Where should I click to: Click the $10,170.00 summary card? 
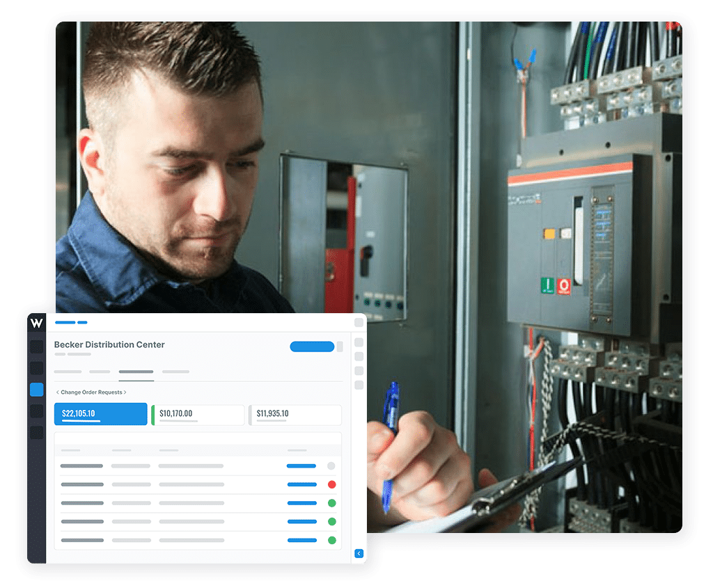point(198,415)
